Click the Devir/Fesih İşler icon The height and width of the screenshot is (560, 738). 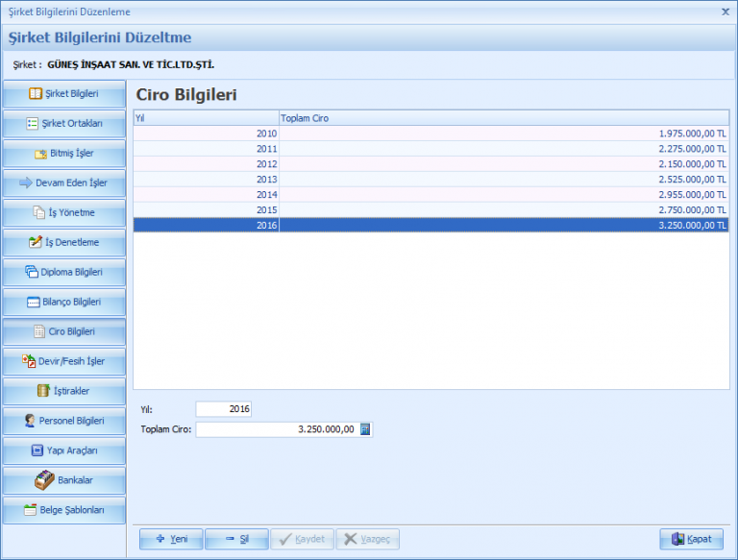pyautogui.click(x=29, y=361)
